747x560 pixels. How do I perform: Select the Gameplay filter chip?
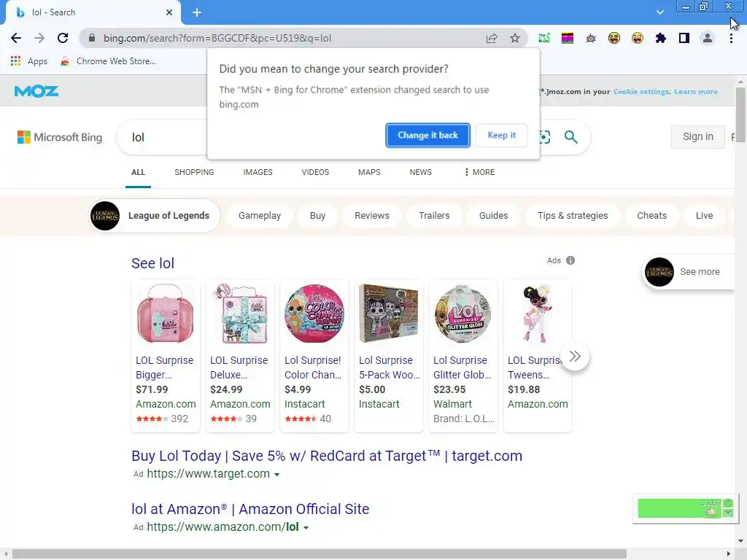pos(260,216)
